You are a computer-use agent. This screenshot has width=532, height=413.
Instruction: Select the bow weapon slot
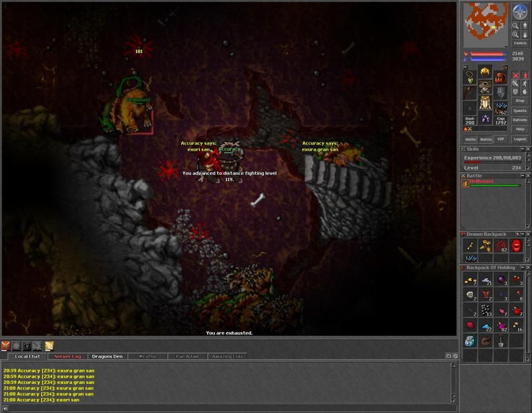tap(470, 93)
